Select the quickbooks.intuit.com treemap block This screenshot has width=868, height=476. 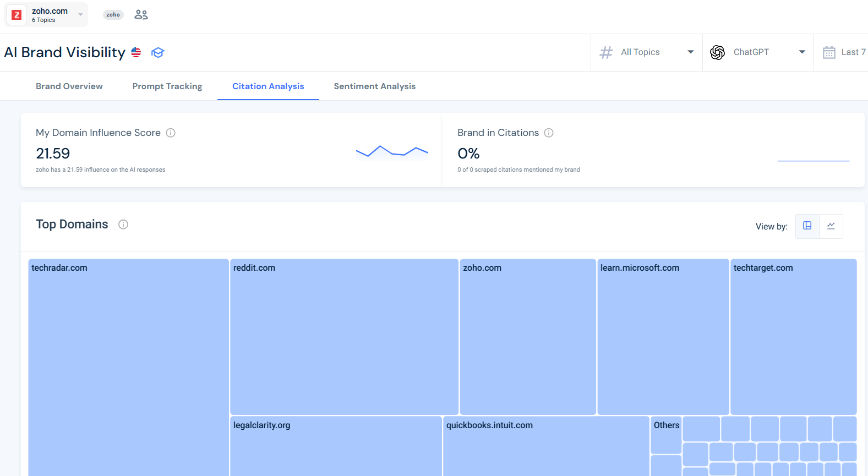pyautogui.click(x=546, y=446)
